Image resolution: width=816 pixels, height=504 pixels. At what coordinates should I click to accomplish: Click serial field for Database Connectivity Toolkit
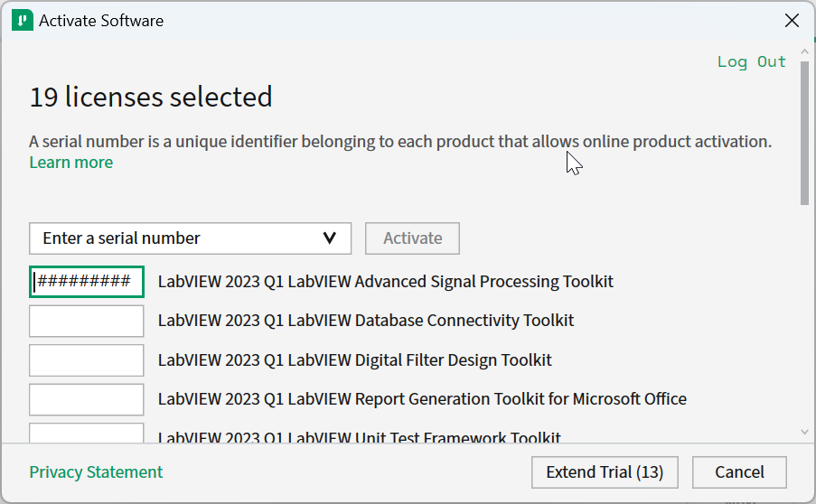pyautogui.click(x=87, y=321)
